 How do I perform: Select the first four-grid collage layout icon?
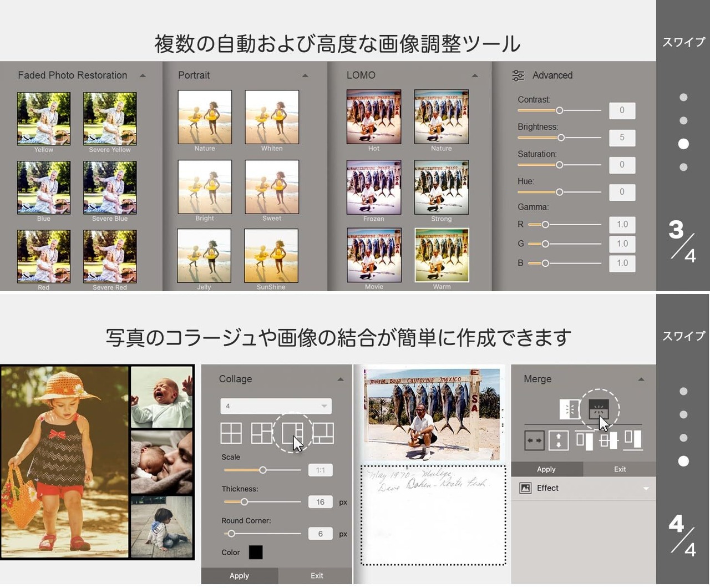coord(231,433)
